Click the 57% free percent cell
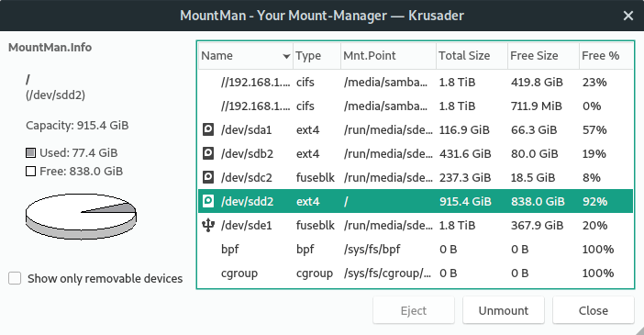 [x=594, y=130]
